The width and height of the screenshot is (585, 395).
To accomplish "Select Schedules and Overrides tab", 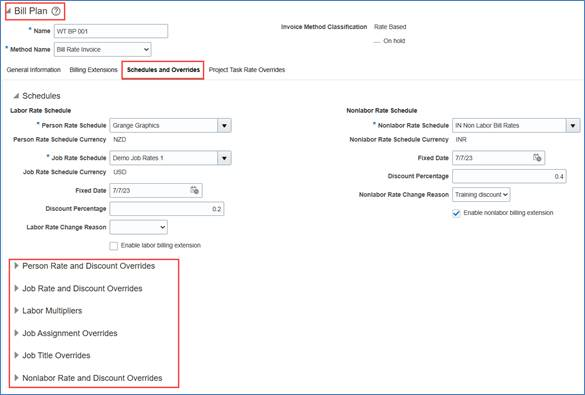I will tap(163, 70).
